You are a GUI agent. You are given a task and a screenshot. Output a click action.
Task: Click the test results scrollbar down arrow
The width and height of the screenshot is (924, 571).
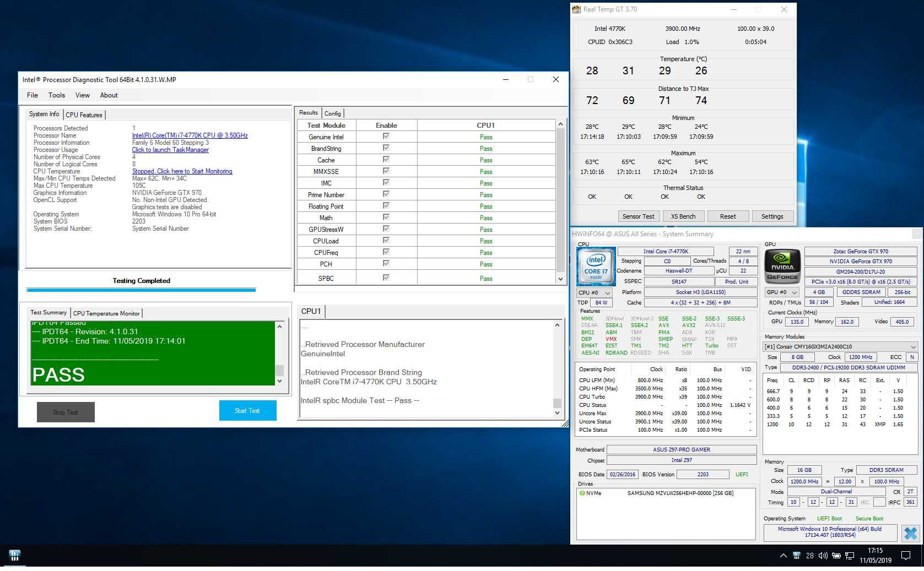(560, 279)
